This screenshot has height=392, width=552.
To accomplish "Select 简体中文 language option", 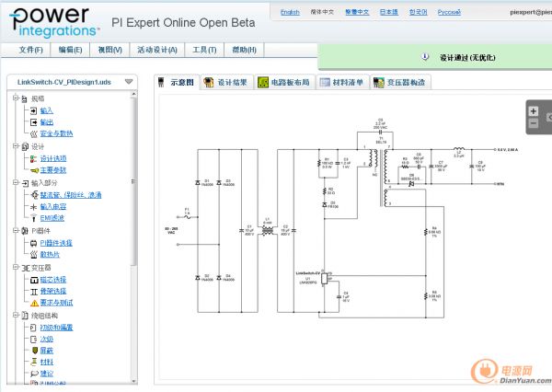I will (322, 12).
